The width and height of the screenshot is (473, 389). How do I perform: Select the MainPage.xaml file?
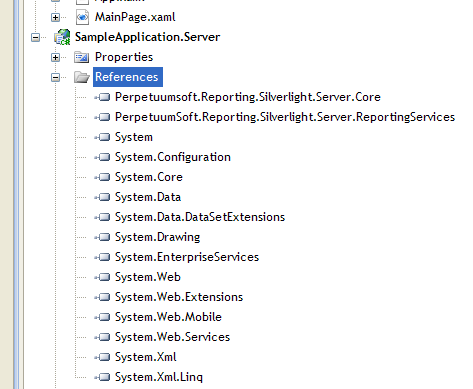pos(135,17)
